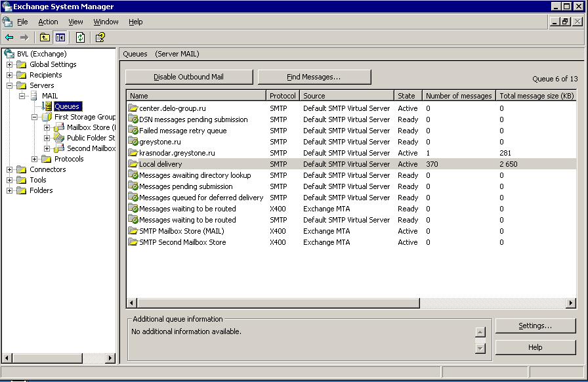588x382 pixels.
Task: Click the MAIL server icon in tree
Action: 33,96
